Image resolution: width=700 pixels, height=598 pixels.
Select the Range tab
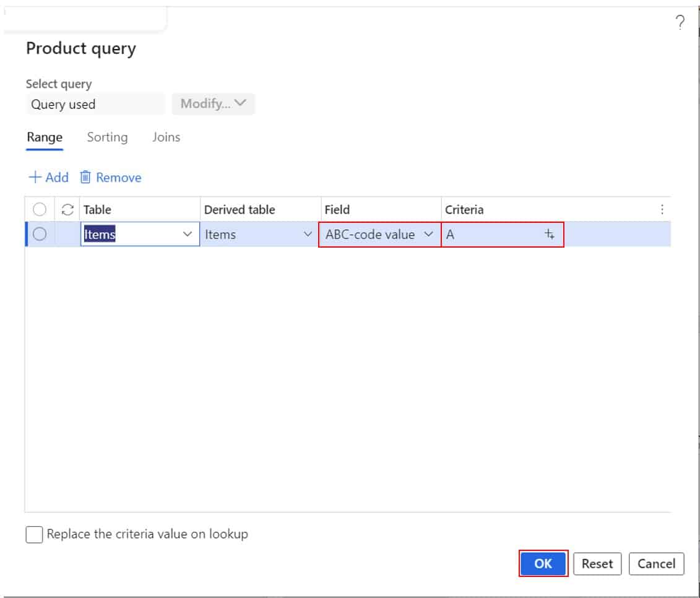click(x=45, y=137)
